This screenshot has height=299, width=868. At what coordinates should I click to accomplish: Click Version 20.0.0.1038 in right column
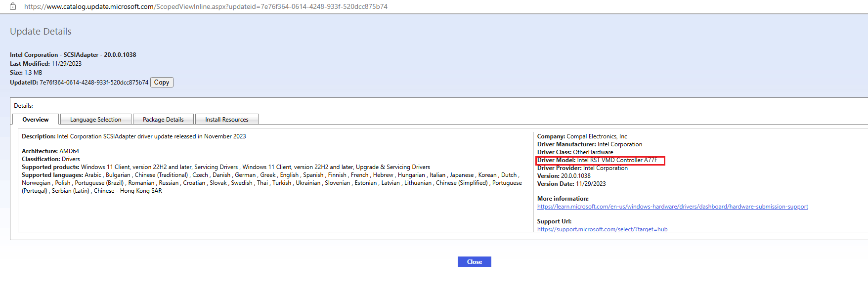tap(564, 176)
